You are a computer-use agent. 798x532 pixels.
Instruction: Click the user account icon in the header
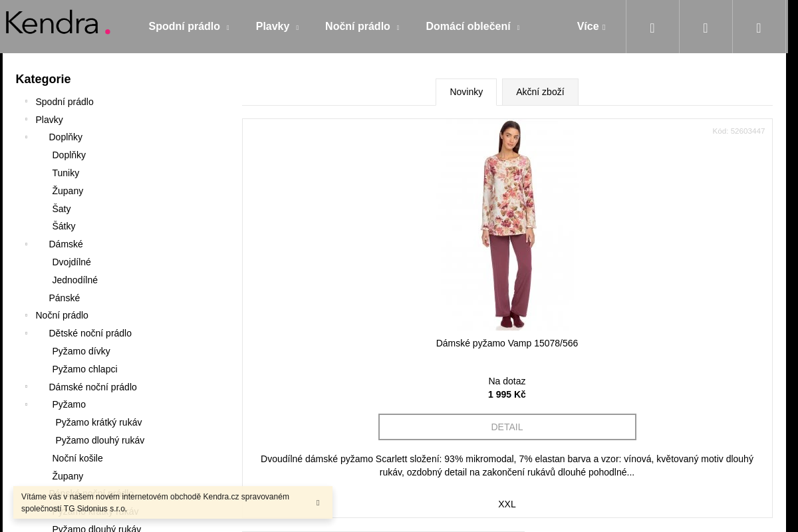[706, 27]
